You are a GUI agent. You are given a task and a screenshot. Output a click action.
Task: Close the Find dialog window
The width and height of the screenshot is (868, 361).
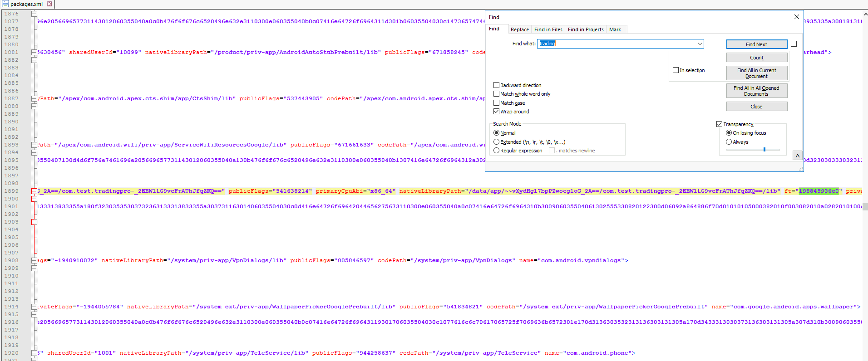coord(796,17)
